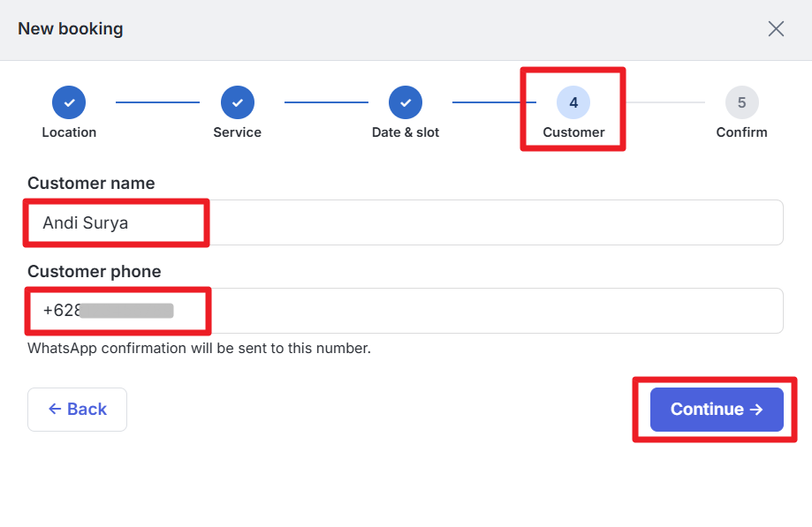812x527 pixels.
Task: Select the Customer step label
Action: [573, 132]
